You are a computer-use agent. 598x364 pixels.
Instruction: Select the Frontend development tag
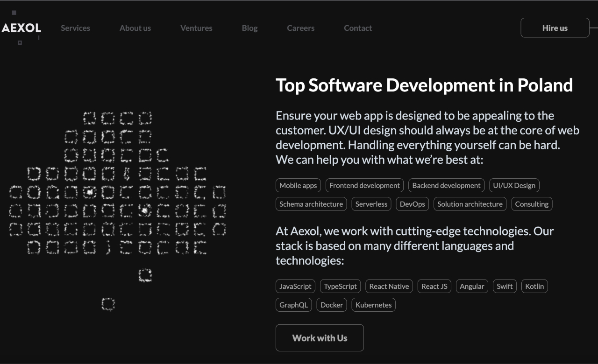point(364,185)
